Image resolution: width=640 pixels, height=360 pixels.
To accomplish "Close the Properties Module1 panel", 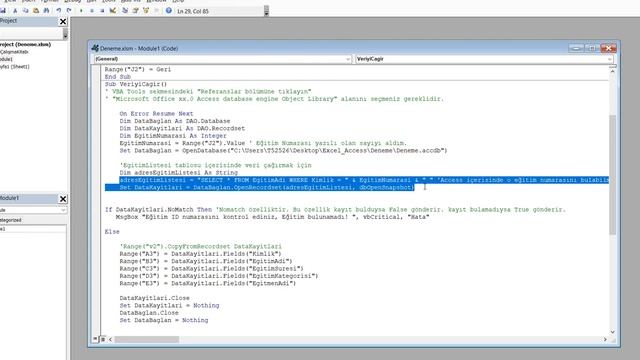I will (63, 199).
